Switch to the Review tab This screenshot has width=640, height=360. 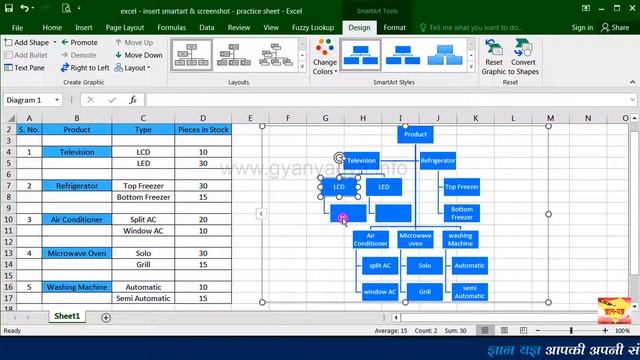239,28
